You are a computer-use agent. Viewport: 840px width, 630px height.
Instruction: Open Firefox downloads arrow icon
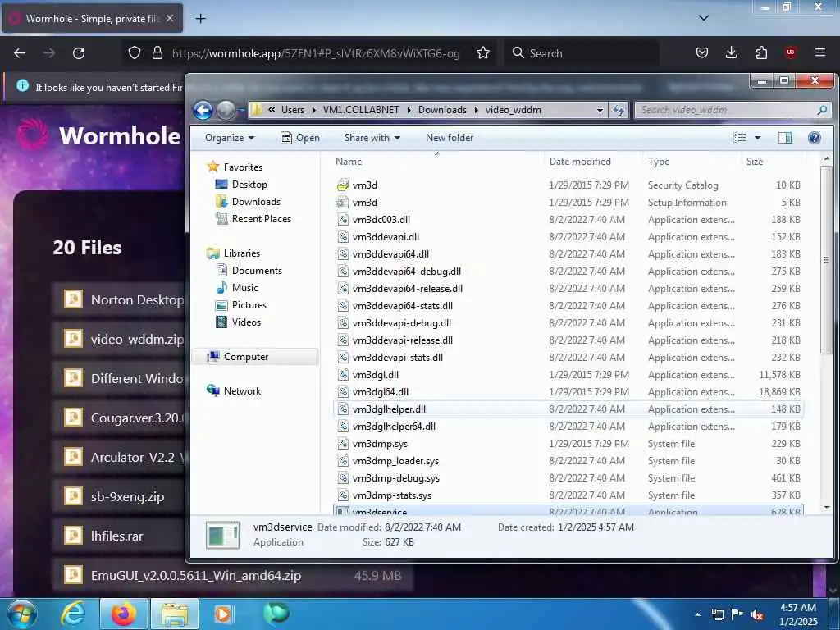731,52
